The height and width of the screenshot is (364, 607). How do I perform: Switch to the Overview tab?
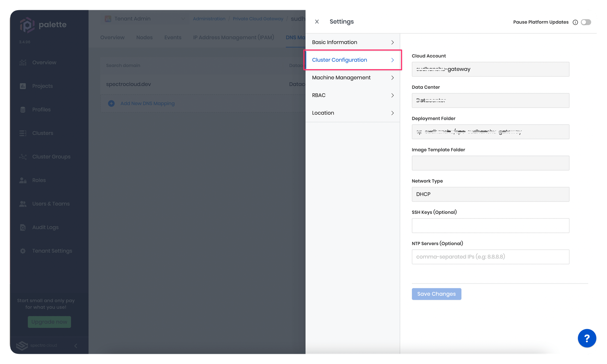click(x=112, y=38)
